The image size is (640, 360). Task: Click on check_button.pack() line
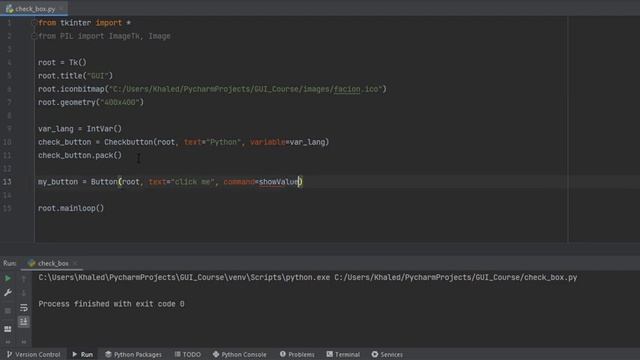[80, 156]
